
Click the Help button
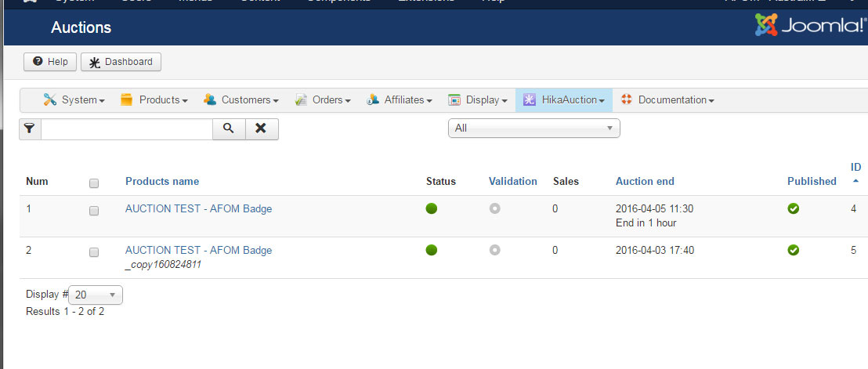(x=50, y=62)
